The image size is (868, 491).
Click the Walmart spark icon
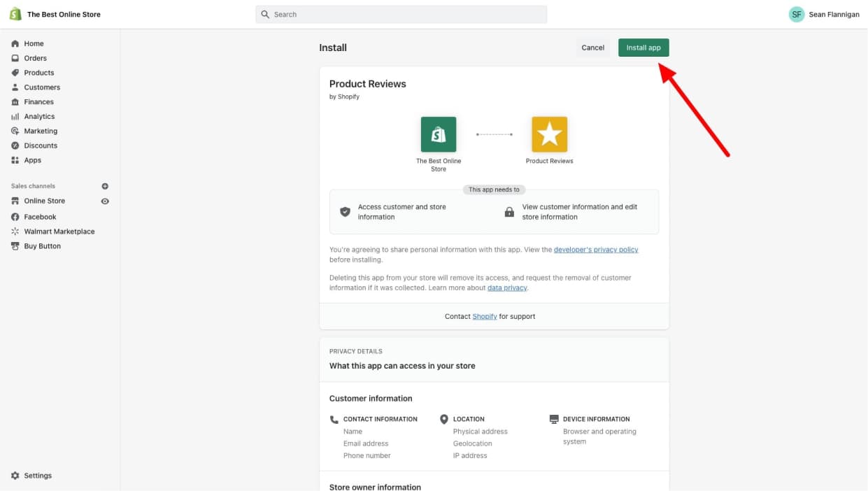[x=15, y=232]
